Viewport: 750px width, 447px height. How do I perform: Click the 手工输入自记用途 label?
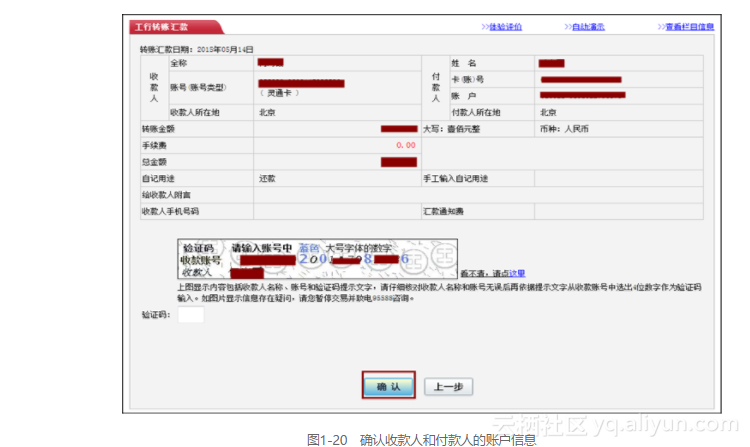tap(455, 178)
